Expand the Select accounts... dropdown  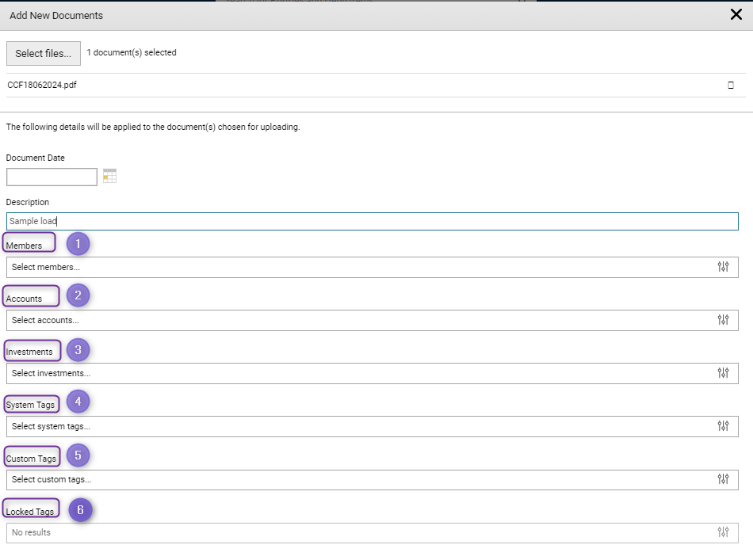[x=373, y=320]
